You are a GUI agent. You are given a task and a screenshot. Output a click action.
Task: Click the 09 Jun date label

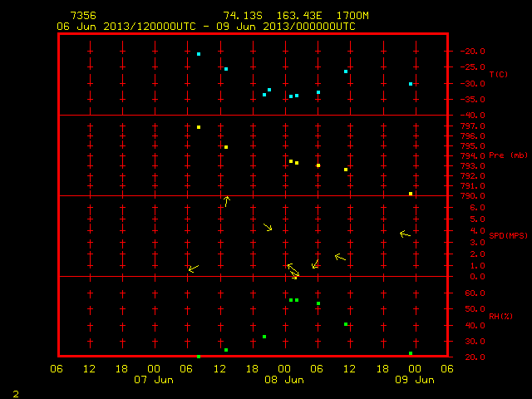coord(415,380)
